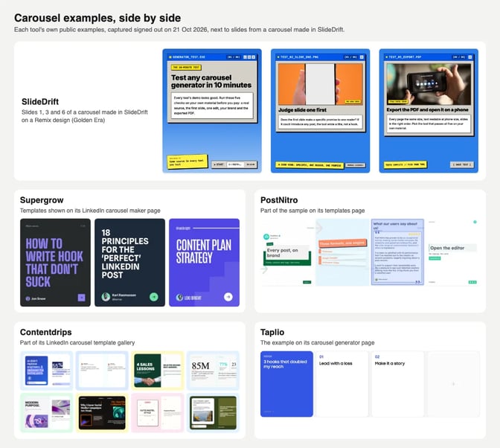Select the '18 Principles' Supergrow template

coord(129,263)
